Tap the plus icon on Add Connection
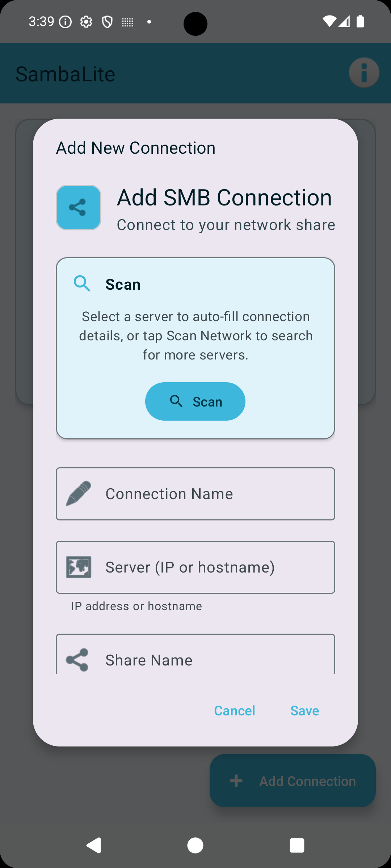The width and height of the screenshot is (391, 868). 236,781
